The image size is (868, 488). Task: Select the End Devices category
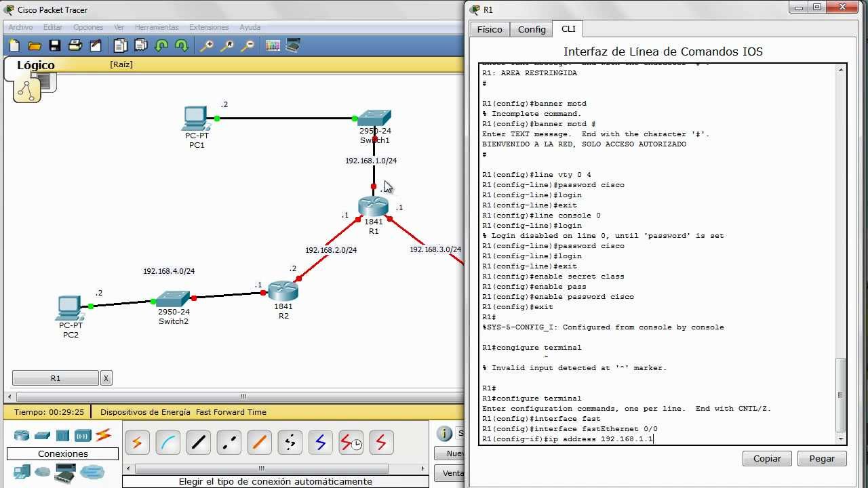pyautogui.click(x=22, y=472)
